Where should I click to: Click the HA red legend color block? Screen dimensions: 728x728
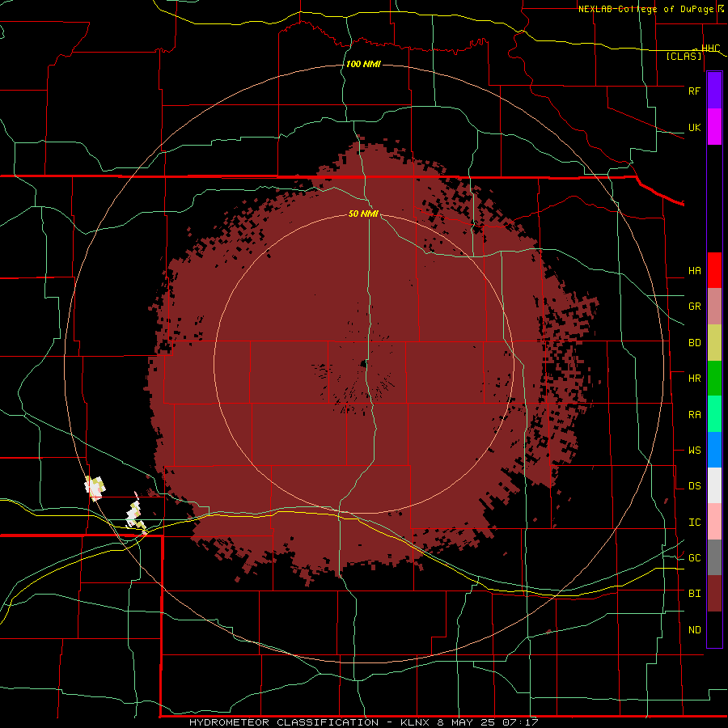714,270
